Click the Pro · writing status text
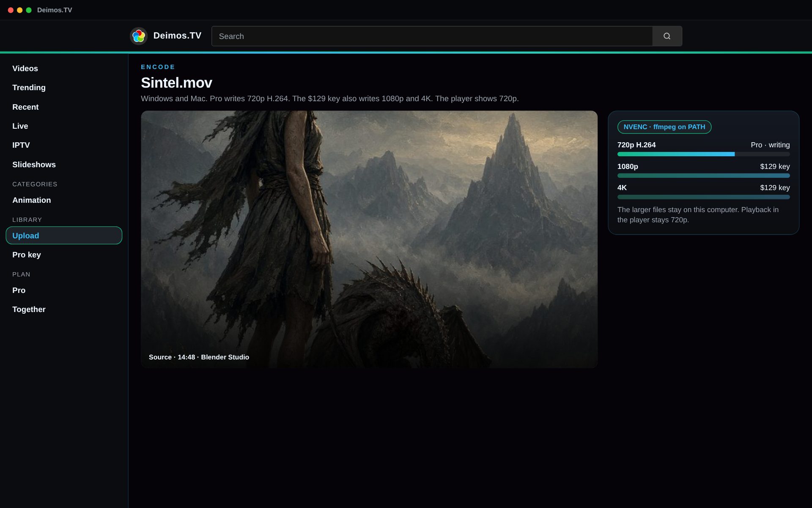Screen dimensions: 812x508 click(x=770, y=145)
